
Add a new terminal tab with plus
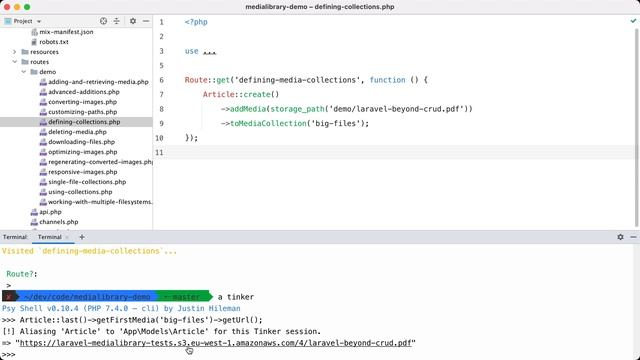point(82,237)
